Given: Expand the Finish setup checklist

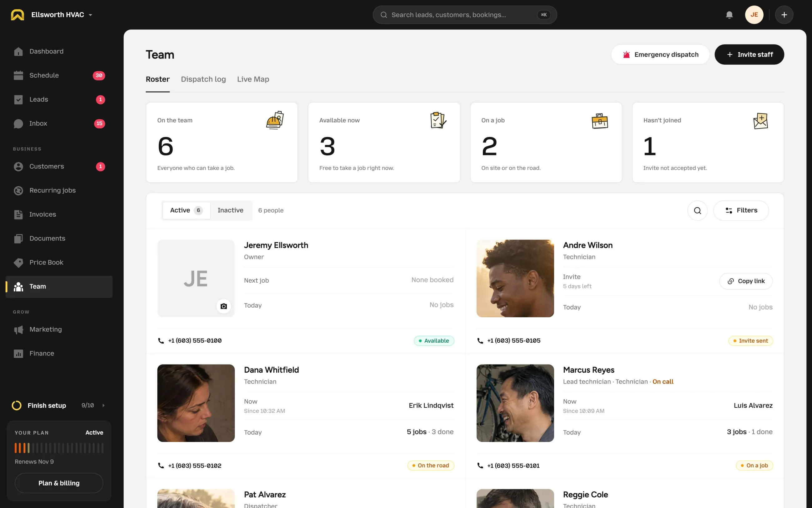Looking at the screenshot, I should click(x=59, y=405).
